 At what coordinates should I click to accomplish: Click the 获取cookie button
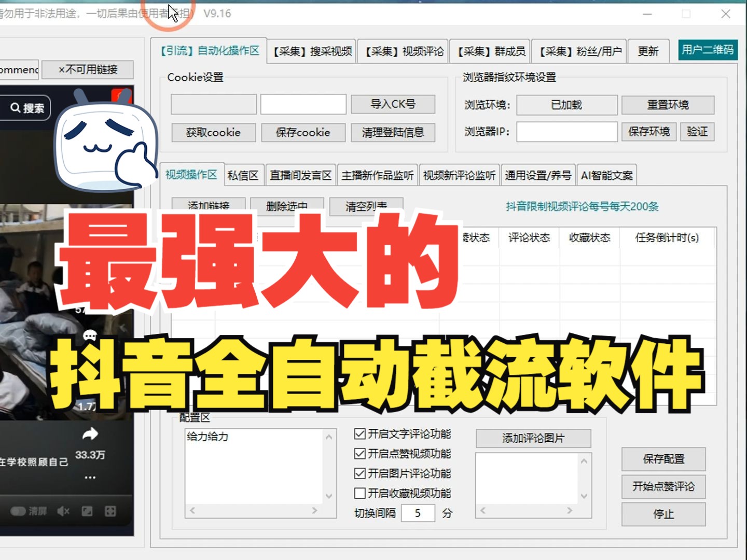tap(213, 132)
